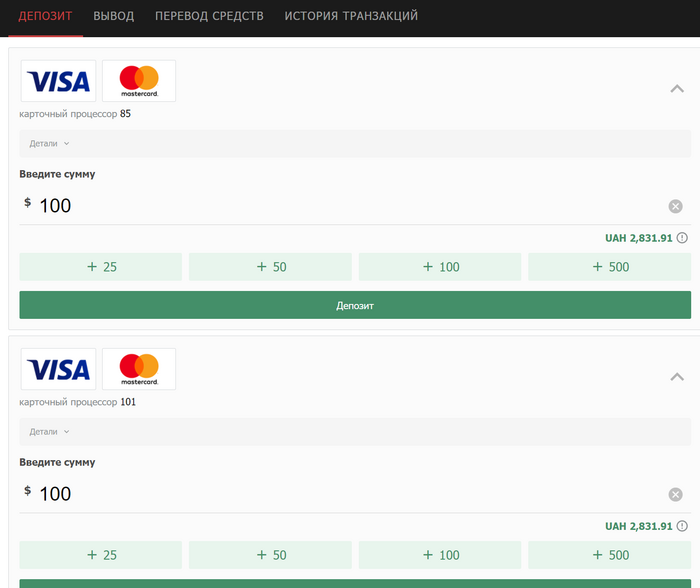
Task: Expand Детали dropdown for processor 101
Action: click(x=49, y=432)
